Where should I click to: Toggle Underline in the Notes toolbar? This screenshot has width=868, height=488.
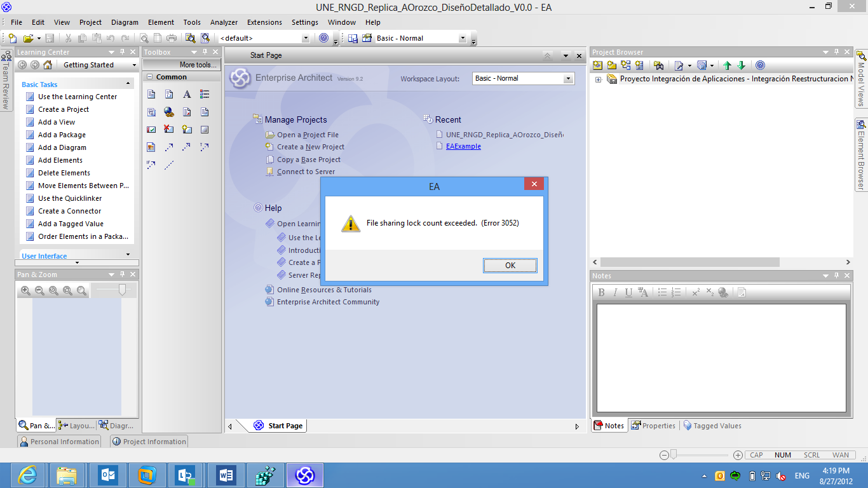tap(628, 292)
